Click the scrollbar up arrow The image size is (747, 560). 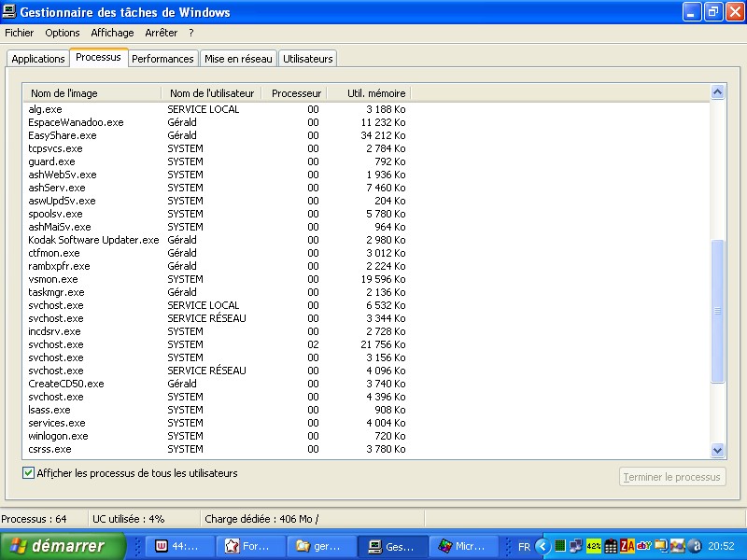click(x=717, y=91)
